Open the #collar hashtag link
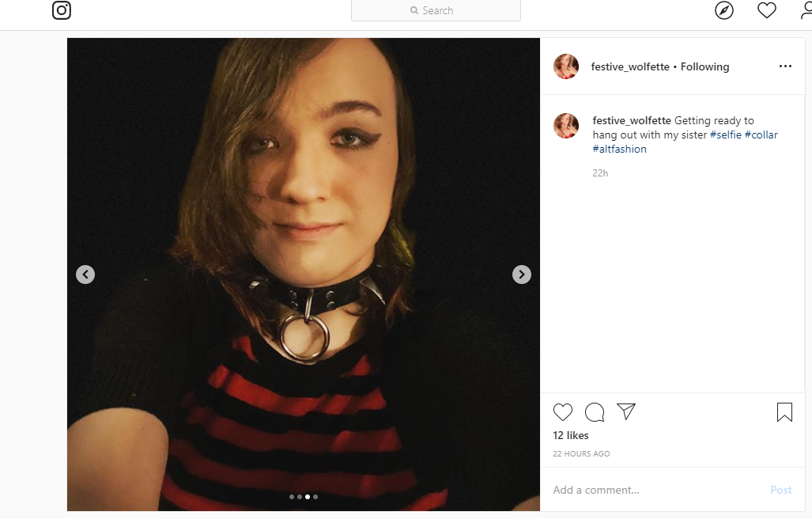Image resolution: width=812 pixels, height=519 pixels. point(761,134)
